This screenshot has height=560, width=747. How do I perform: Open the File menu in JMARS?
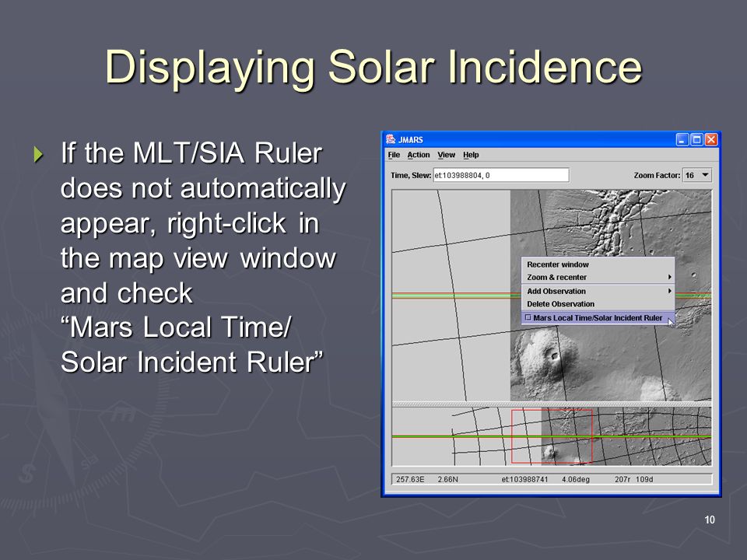(x=394, y=155)
